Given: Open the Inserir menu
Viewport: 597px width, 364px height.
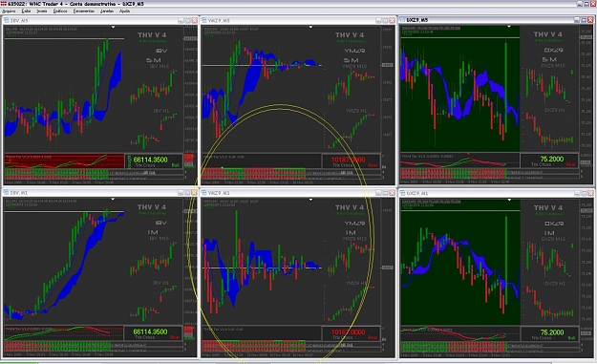Looking at the screenshot, I should pos(42,11).
